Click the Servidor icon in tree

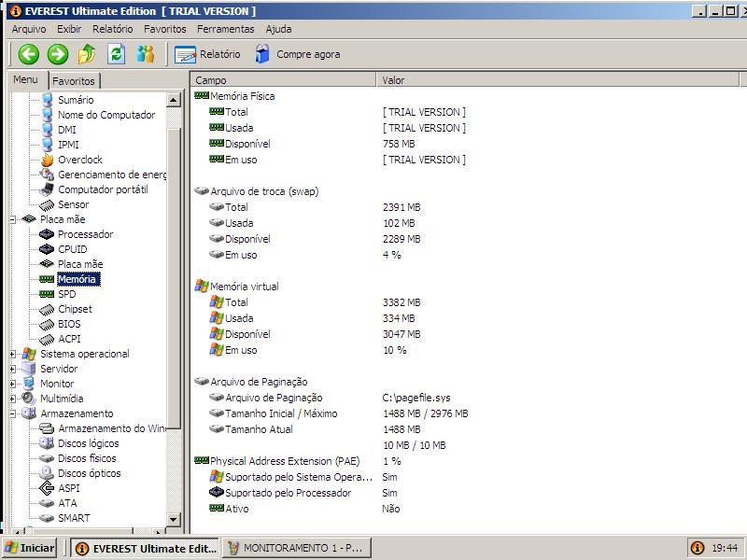[x=29, y=369]
